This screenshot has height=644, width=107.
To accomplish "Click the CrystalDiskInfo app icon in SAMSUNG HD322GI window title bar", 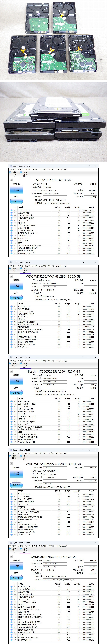I will click(11, 543).
